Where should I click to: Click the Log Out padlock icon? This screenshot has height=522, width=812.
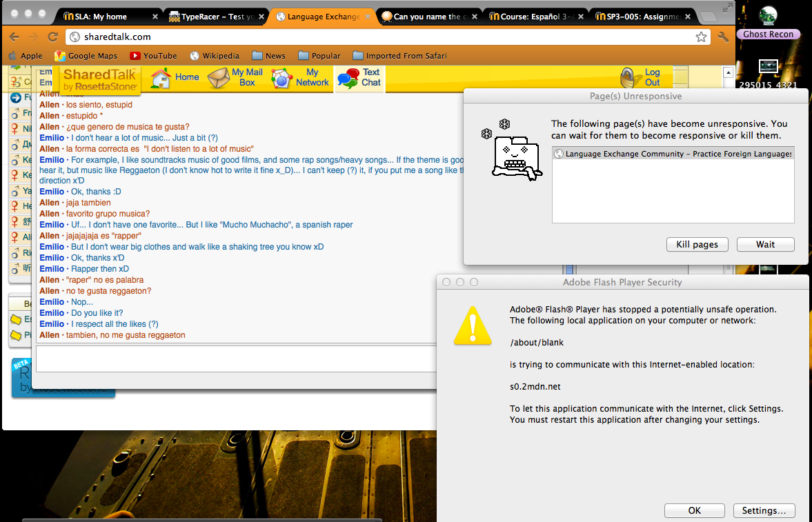(627, 78)
